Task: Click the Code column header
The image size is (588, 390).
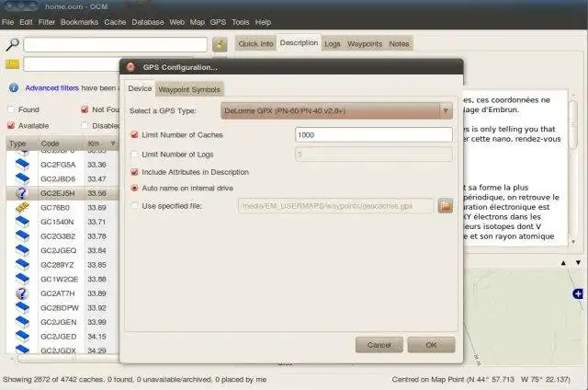Action: 61,143
